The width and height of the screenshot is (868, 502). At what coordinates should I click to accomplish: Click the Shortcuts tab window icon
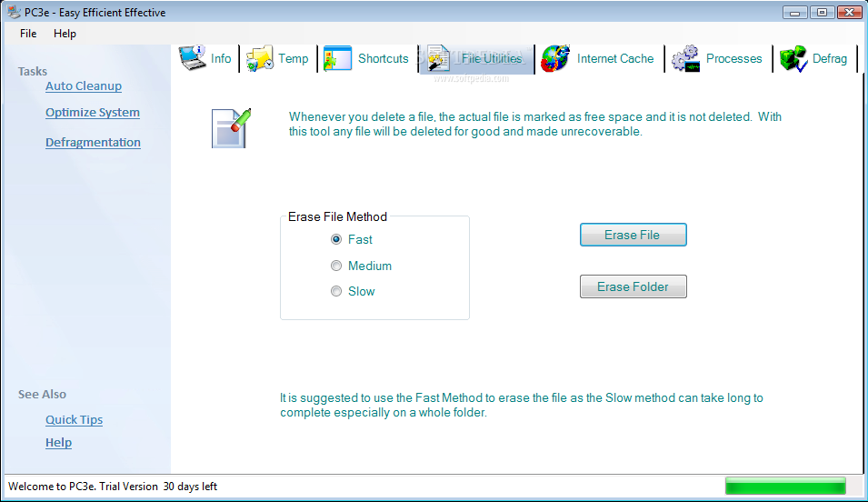tap(338, 58)
